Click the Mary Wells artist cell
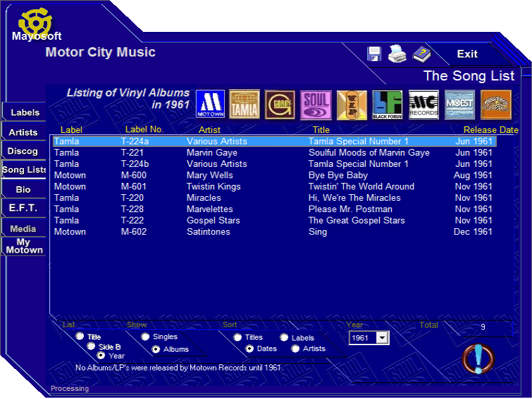532x399 pixels. (x=209, y=175)
